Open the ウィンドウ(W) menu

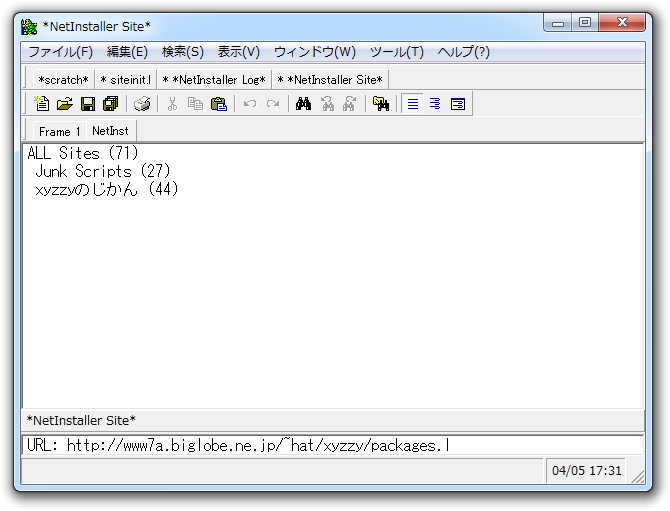314,52
